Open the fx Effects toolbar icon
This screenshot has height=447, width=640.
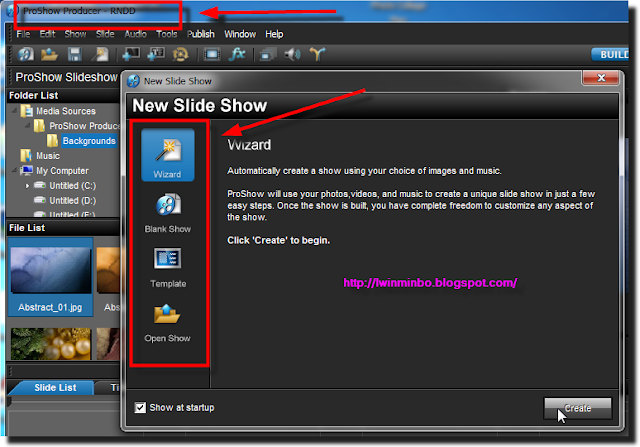(237, 54)
